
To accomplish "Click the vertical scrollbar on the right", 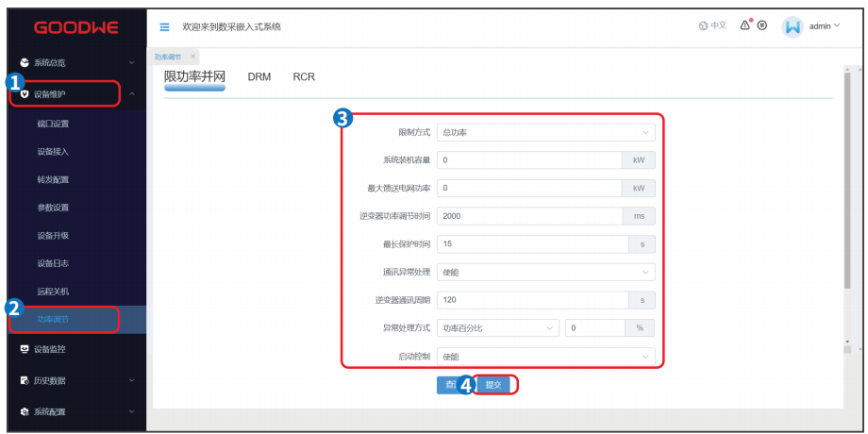I will tap(846, 180).
